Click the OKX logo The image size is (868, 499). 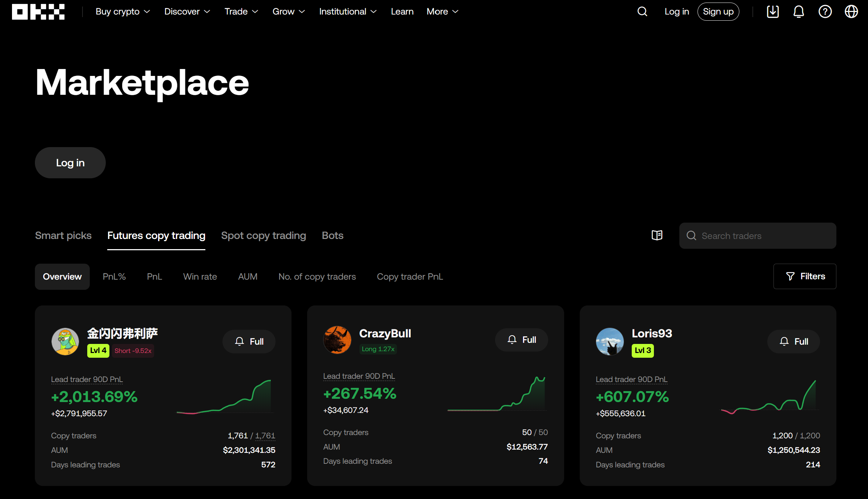click(38, 12)
